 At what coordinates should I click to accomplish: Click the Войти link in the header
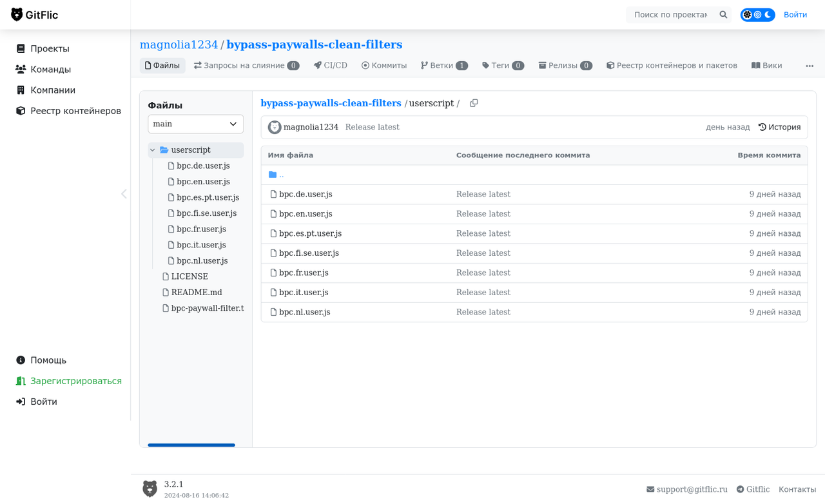[795, 15]
